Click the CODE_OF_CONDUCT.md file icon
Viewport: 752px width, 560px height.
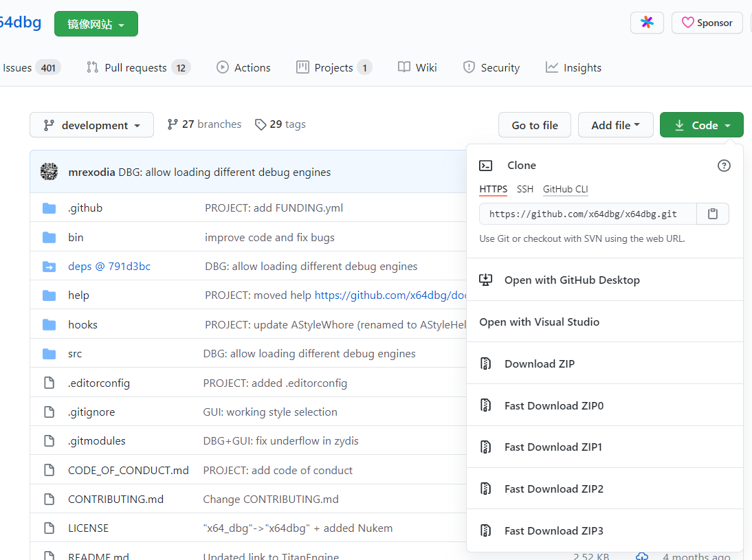[49, 470]
